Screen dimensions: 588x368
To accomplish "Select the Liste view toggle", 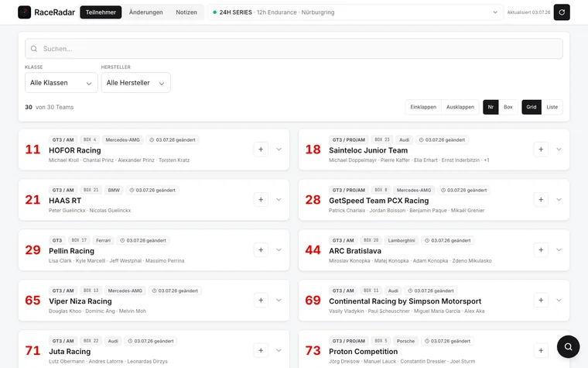I will (x=552, y=107).
